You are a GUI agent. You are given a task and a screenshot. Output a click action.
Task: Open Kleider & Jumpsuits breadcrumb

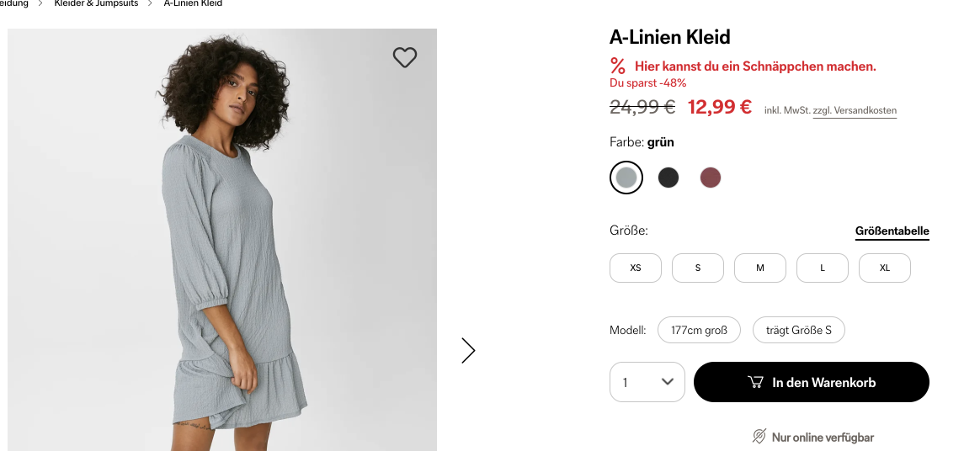click(x=96, y=3)
